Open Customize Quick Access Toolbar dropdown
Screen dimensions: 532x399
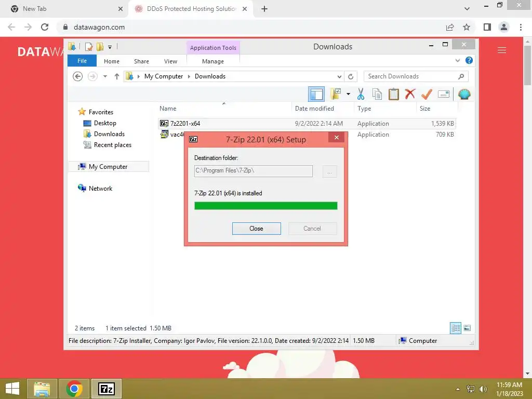(x=110, y=47)
